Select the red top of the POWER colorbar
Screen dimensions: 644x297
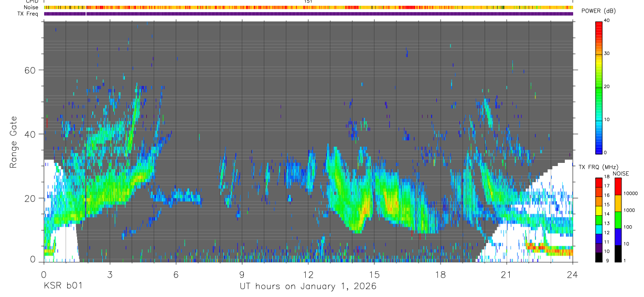click(x=599, y=27)
